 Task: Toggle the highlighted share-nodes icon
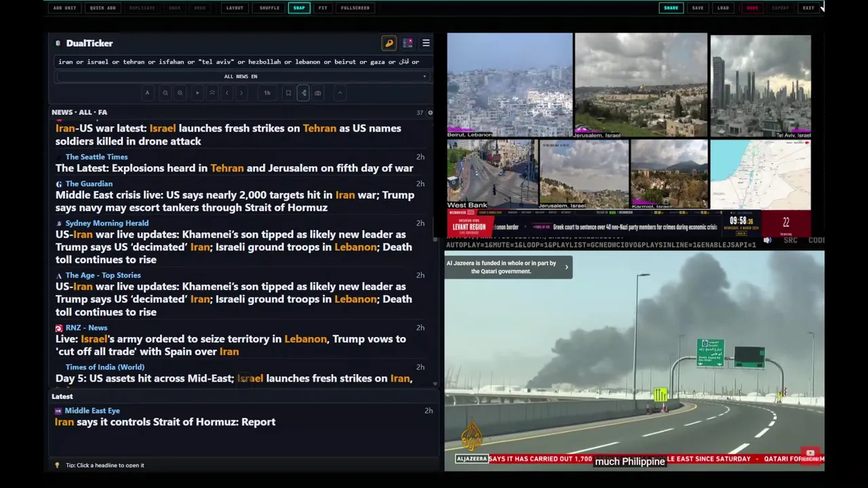(x=303, y=93)
